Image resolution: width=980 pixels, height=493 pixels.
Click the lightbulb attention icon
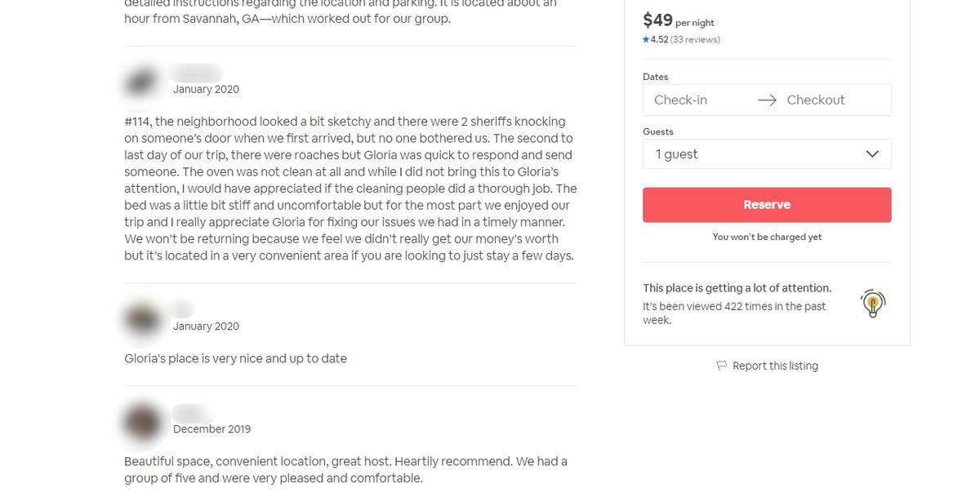pyautogui.click(x=873, y=304)
